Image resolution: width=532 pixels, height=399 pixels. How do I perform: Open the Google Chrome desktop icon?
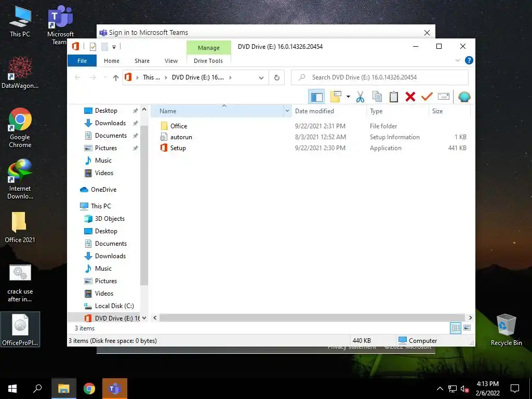[x=20, y=128]
